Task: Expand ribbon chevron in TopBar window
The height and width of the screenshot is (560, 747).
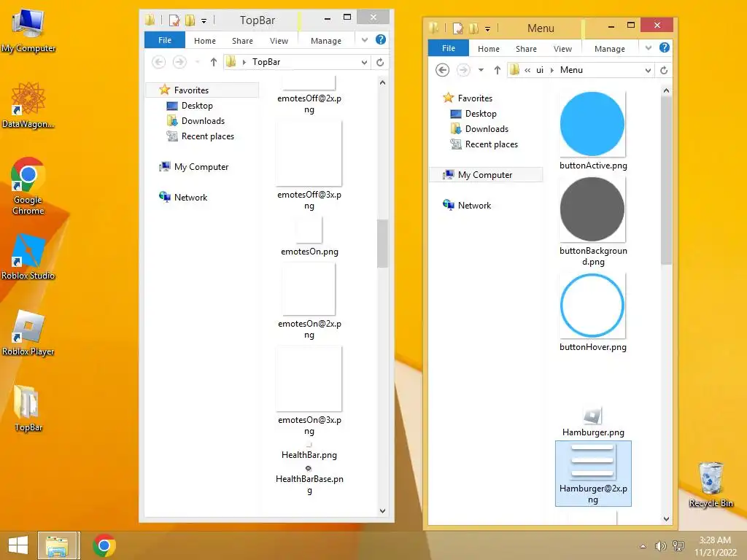Action: (365, 40)
